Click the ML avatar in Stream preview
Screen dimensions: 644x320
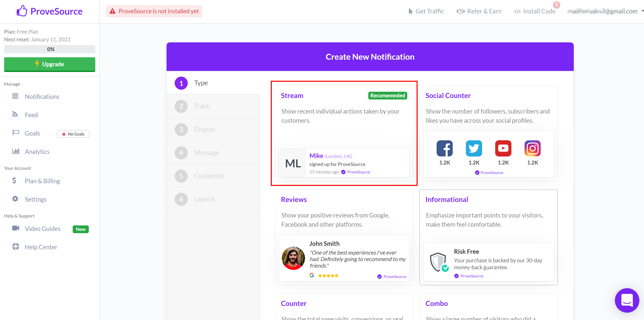[293, 163]
